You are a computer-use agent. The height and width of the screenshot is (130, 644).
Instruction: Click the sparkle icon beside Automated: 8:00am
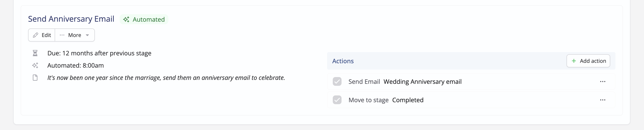(35, 65)
